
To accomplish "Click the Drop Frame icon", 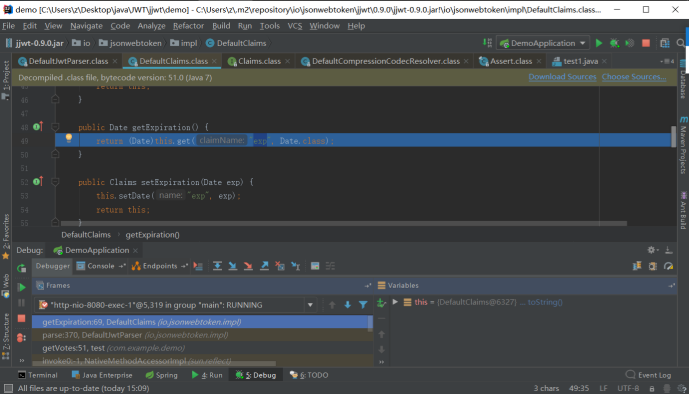I will [280, 266].
